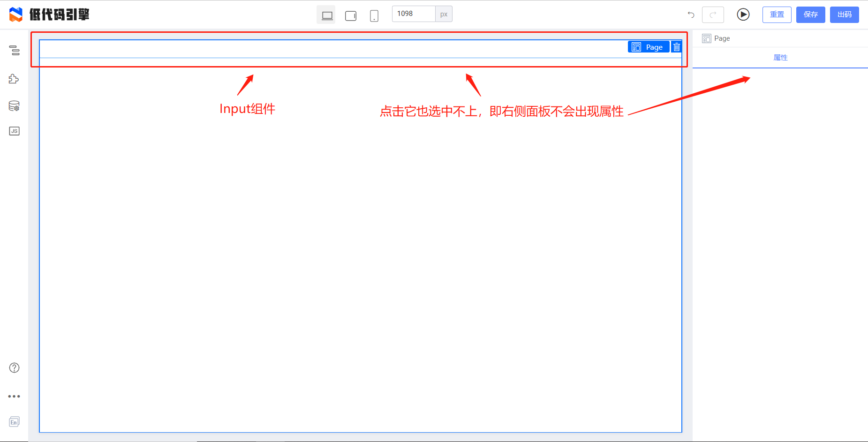868x442 pixels.
Task: Switch language with the En icon
Action: pyautogui.click(x=14, y=421)
